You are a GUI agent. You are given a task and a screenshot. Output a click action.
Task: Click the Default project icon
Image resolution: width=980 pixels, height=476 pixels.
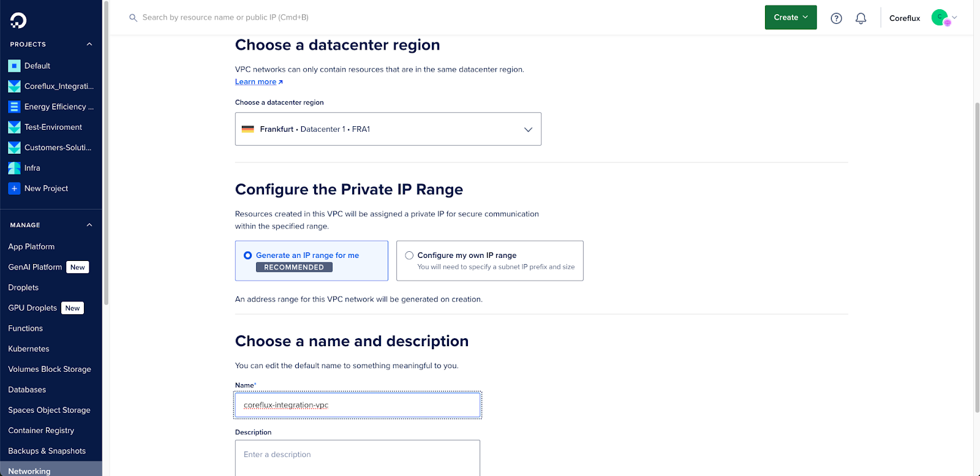point(13,66)
